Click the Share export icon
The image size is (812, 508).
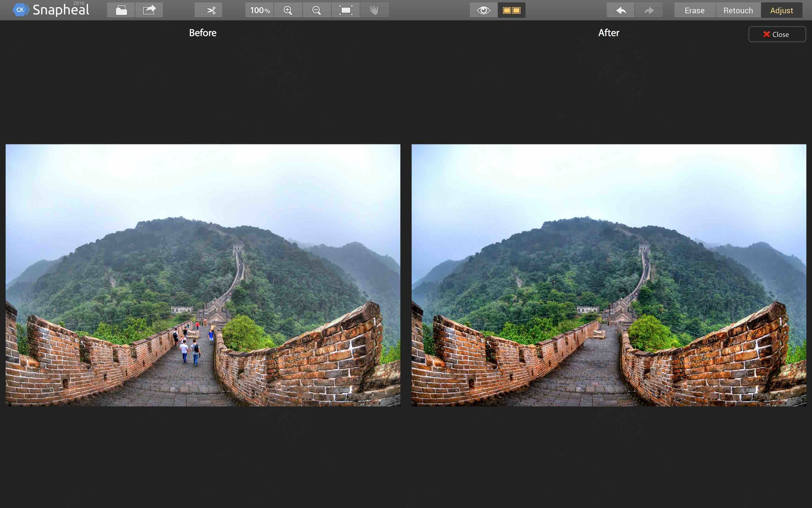[x=149, y=10]
